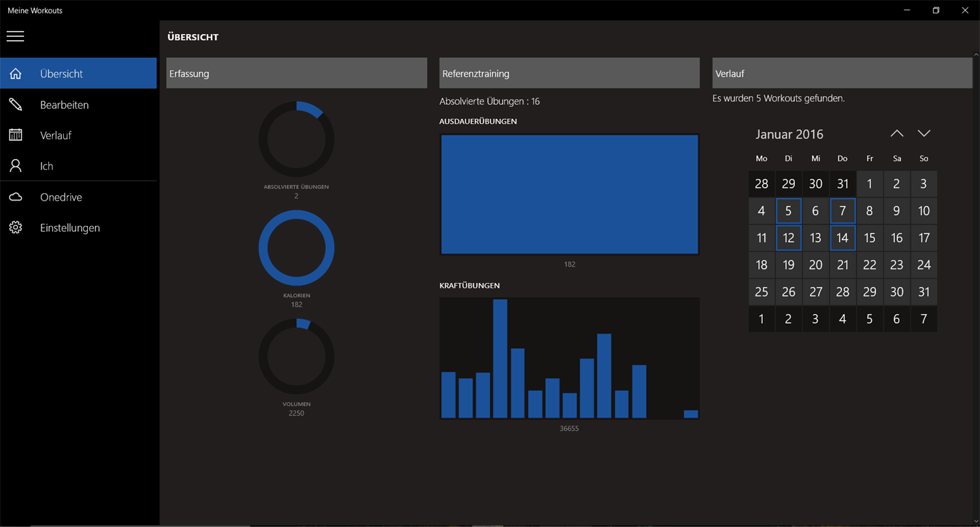Click the scroll down arrow at right edge
The height and width of the screenshot is (527, 980).
coord(976,522)
